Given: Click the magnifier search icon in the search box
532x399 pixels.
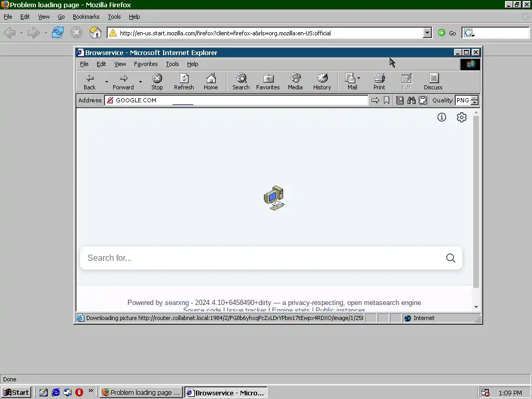Looking at the screenshot, I should 450,258.
